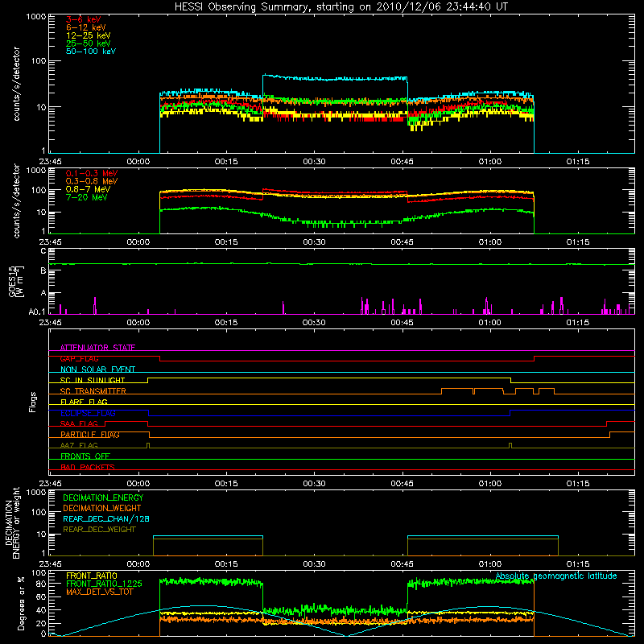The height and width of the screenshot is (644, 644).
Task: Select the GAP_FLAG label
Action: (79, 358)
